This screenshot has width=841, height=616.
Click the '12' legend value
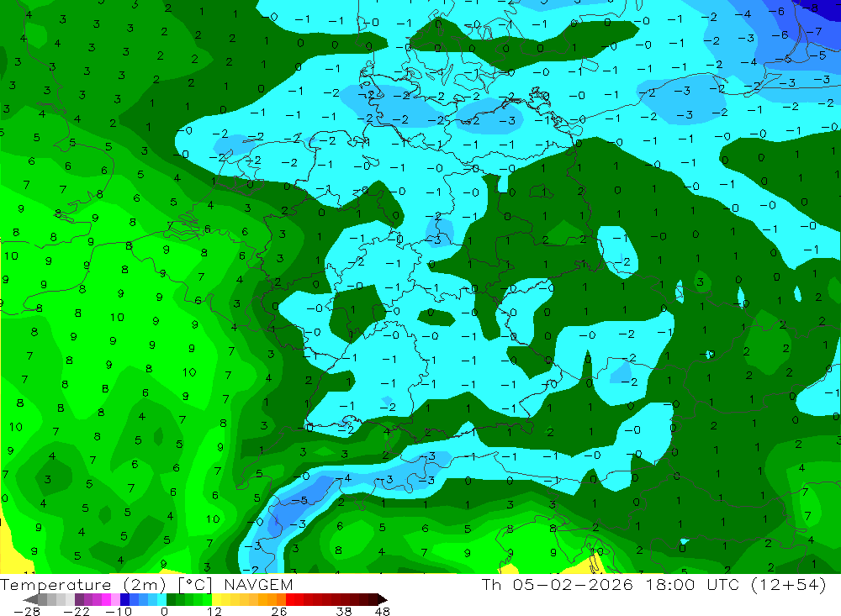point(214,612)
